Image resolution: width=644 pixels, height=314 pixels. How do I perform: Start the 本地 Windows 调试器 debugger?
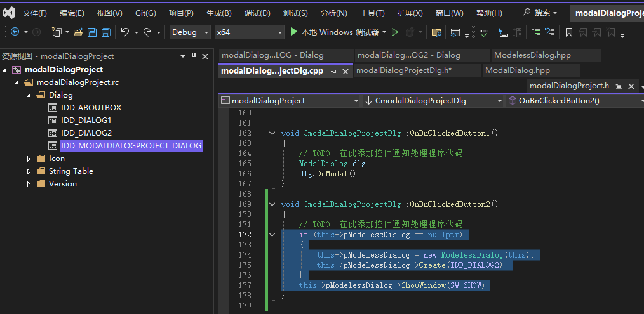334,32
